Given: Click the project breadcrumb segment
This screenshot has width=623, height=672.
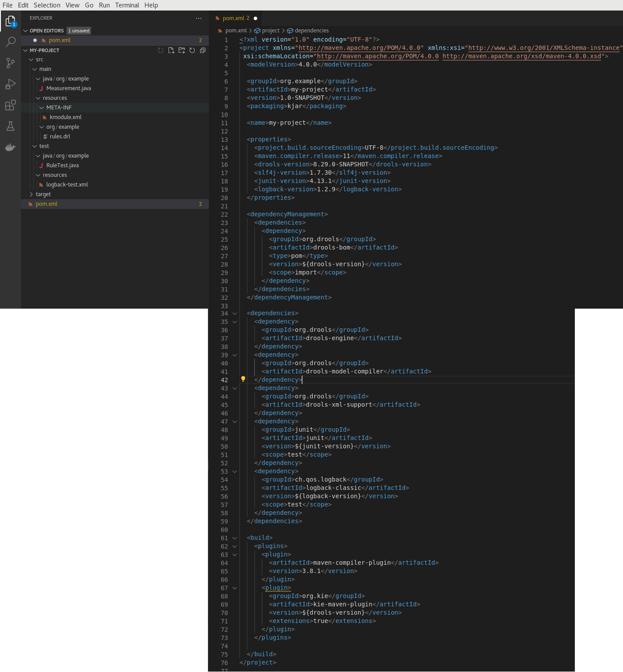Looking at the screenshot, I should click(x=270, y=31).
